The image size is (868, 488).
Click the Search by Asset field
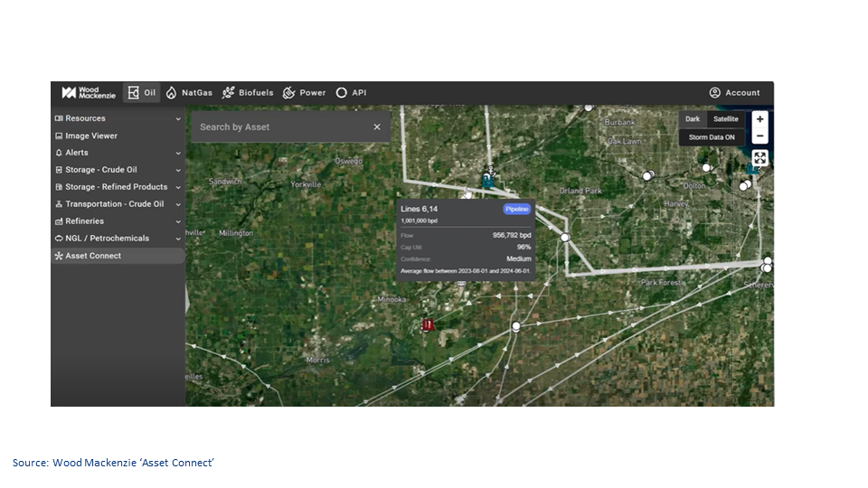280,127
